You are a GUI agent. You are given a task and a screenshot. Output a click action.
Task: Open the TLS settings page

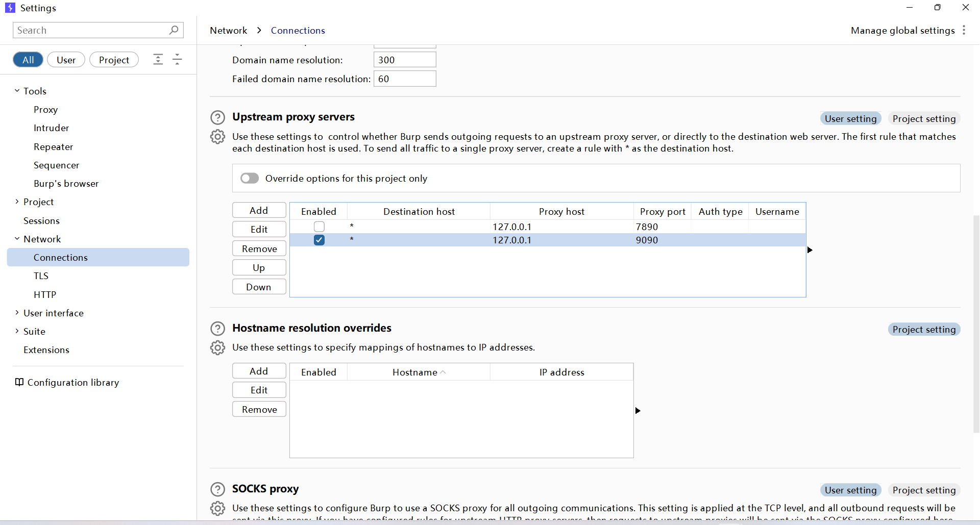pyautogui.click(x=41, y=276)
